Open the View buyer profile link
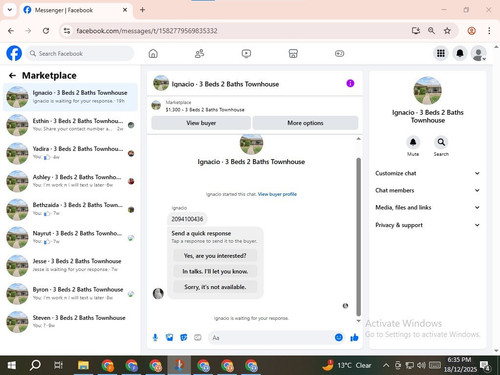Screen dimensions: 500x375 pos(277,194)
